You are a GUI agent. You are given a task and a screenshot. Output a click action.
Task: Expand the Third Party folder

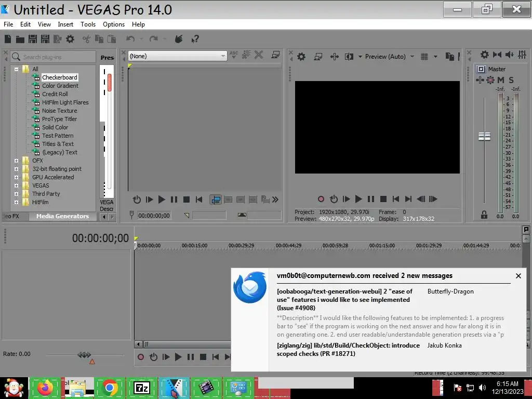point(16,194)
